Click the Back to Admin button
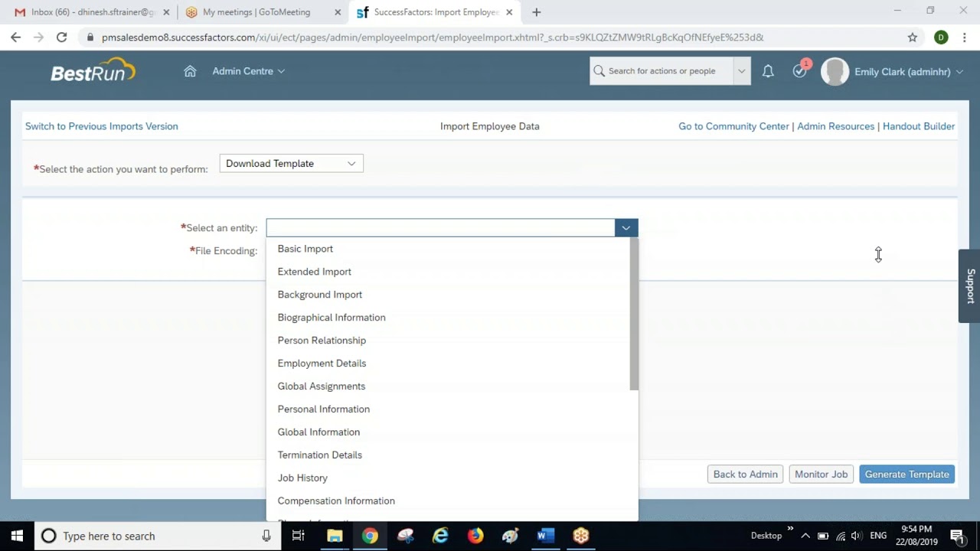Screen dimensions: 980x551 [x=745, y=474]
